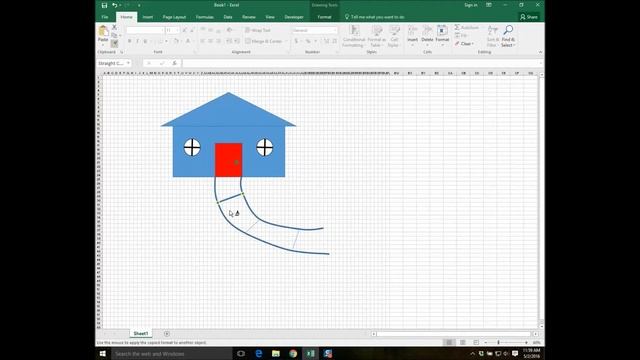640x360 pixels.
Task: Click the Format Painter brush icon
Action: [114, 43]
